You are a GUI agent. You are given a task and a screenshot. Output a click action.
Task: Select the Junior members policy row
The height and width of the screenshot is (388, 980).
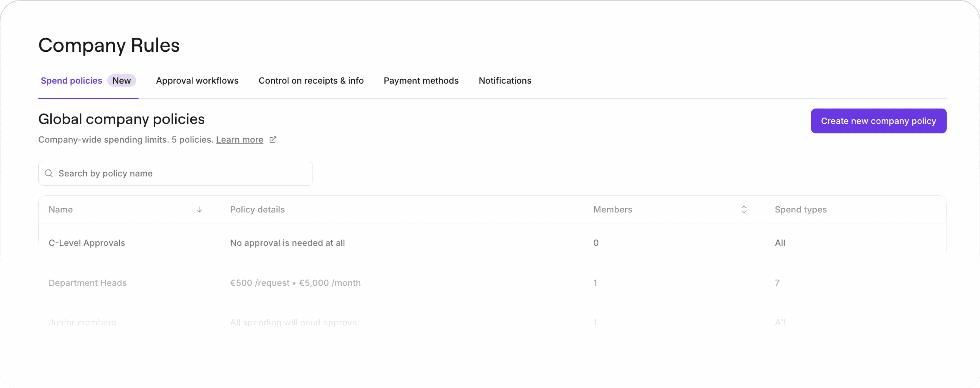(x=492, y=322)
